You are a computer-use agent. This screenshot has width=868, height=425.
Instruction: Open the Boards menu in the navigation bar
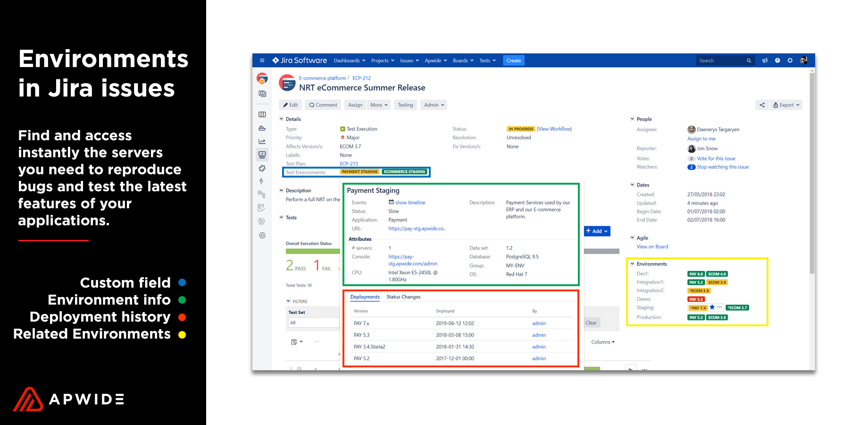[462, 60]
